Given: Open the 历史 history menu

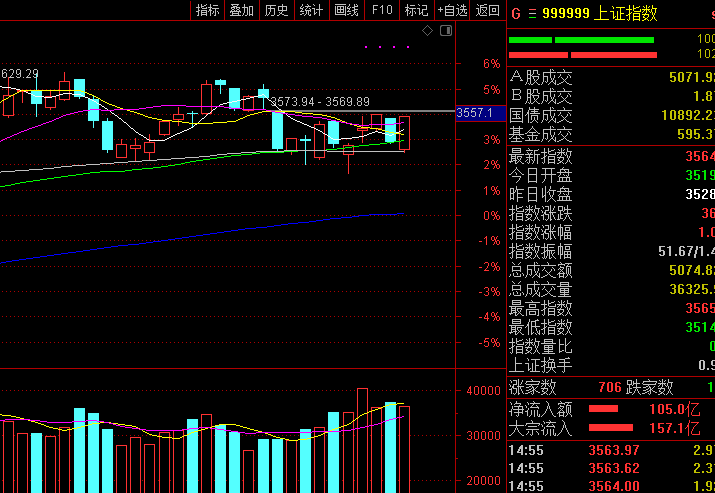Looking at the screenshot, I should 276,10.
